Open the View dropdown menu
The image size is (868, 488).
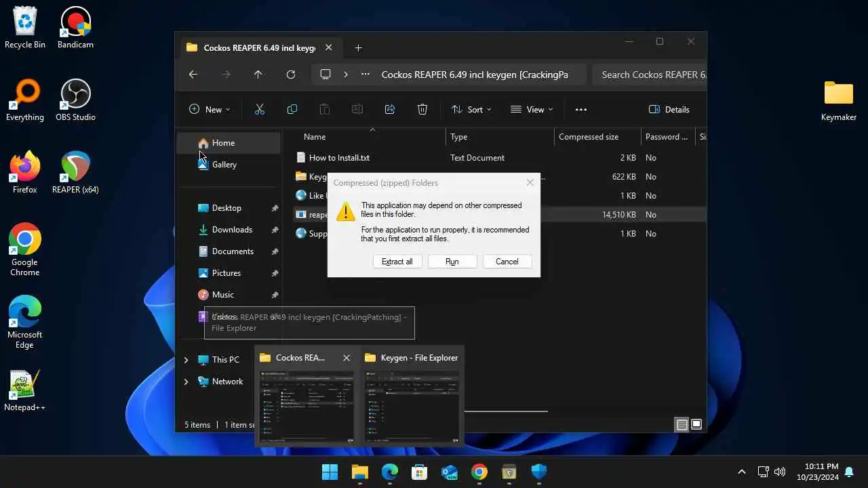(x=532, y=109)
